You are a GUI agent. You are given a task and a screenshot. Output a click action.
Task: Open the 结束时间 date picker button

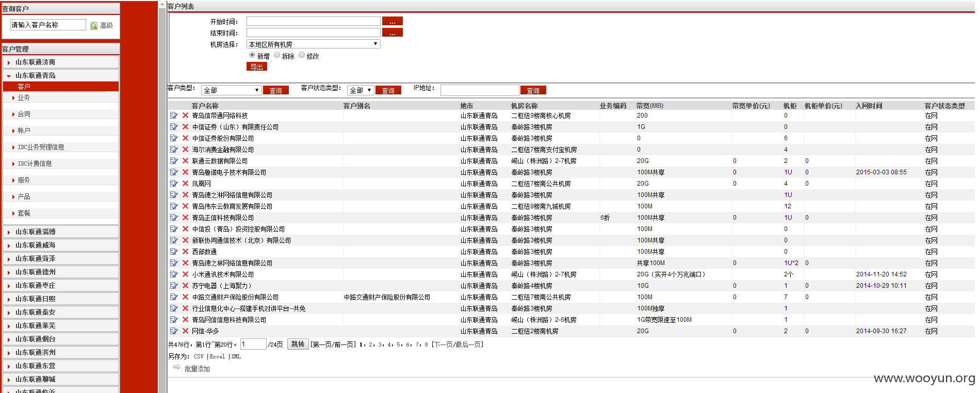point(393,32)
